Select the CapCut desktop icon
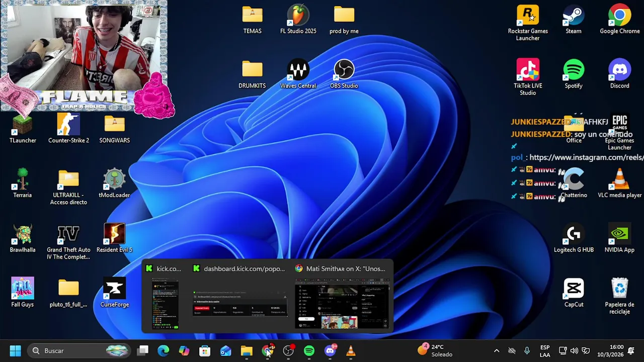 (574, 293)
